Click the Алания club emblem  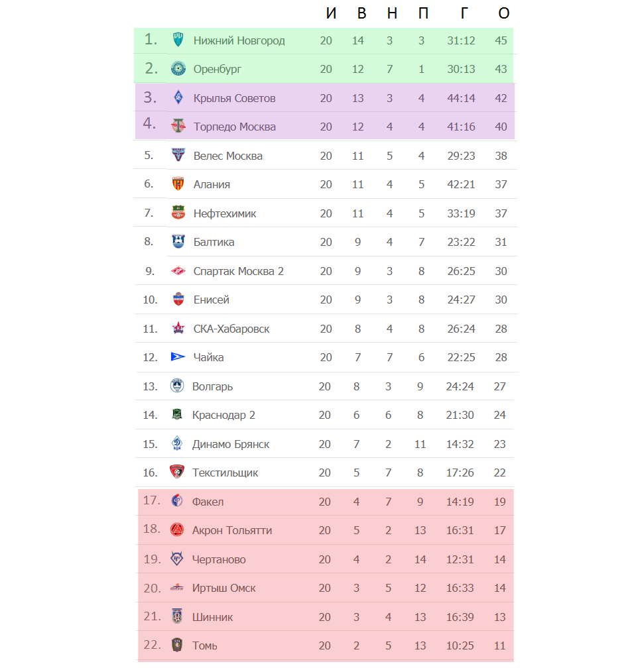[178, 184]
